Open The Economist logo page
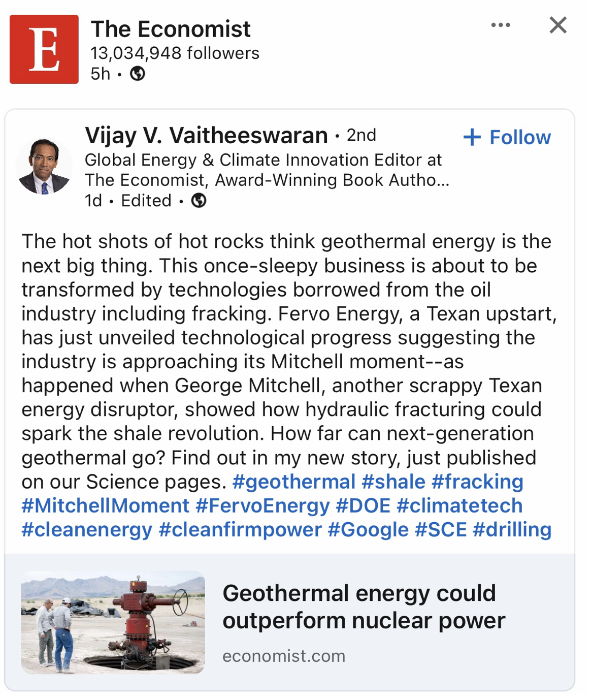This screenshot has width=592, height=700. pos(44,49)
